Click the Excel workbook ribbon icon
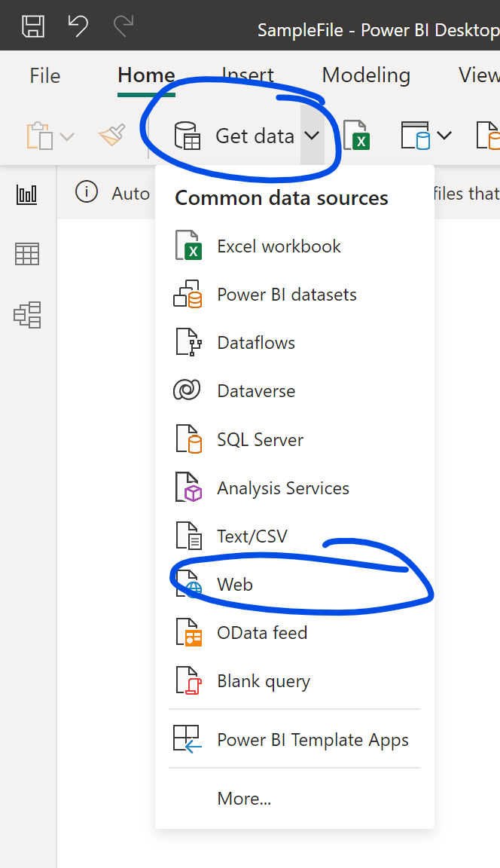This screenshot has width=500, height=868. 357,136
